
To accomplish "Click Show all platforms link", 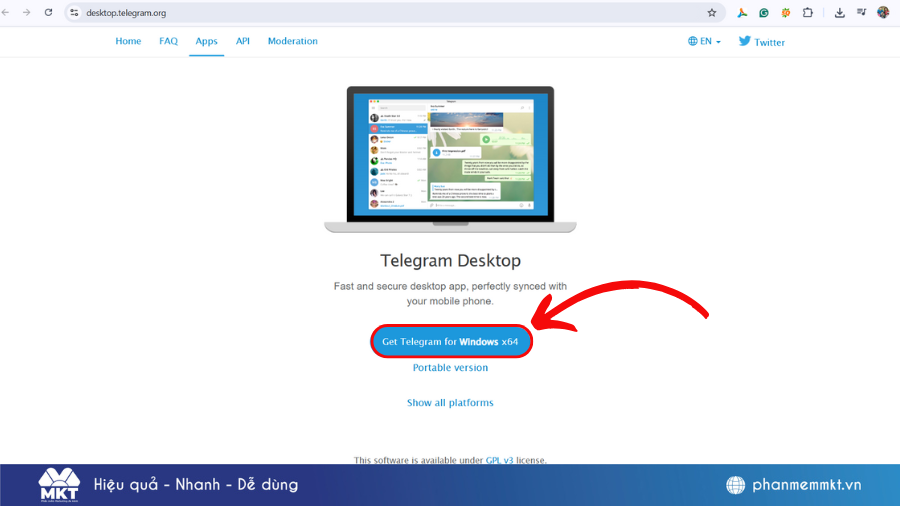I will pos(450,403).
